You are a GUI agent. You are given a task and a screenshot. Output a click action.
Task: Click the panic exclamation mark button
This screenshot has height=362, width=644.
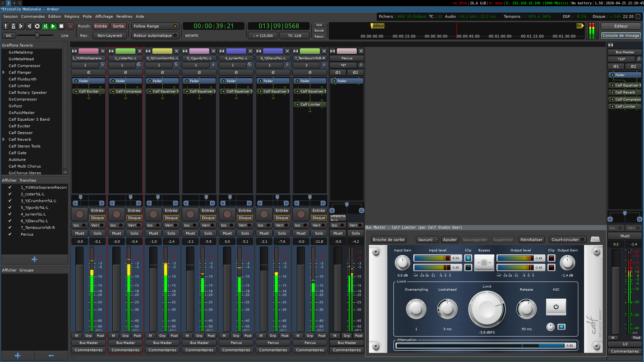pyautogui.click(x=5, y=26)
